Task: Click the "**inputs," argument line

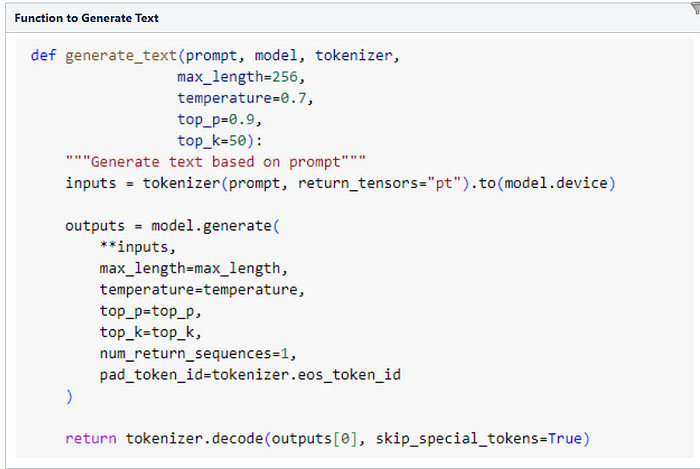Action: coord(138,247)
